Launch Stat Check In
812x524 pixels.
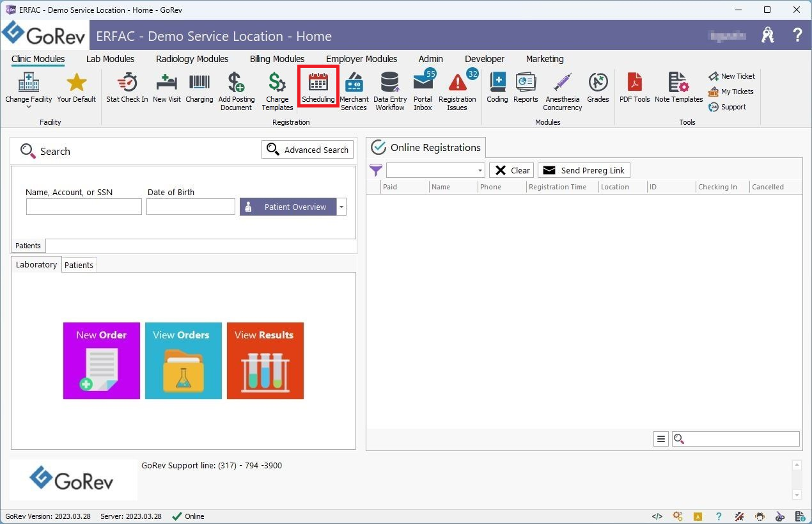(127, 88)
